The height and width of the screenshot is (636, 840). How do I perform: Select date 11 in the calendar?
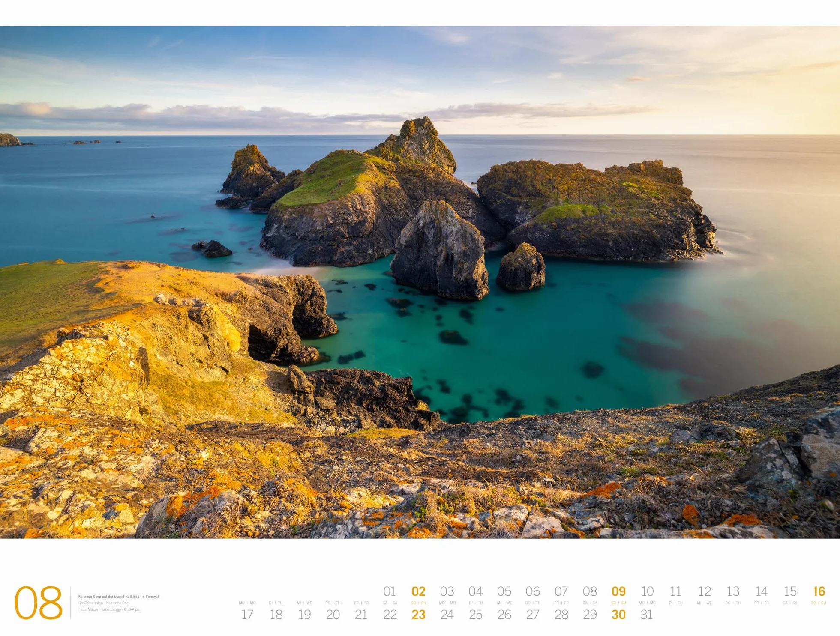tap(676, 591)
